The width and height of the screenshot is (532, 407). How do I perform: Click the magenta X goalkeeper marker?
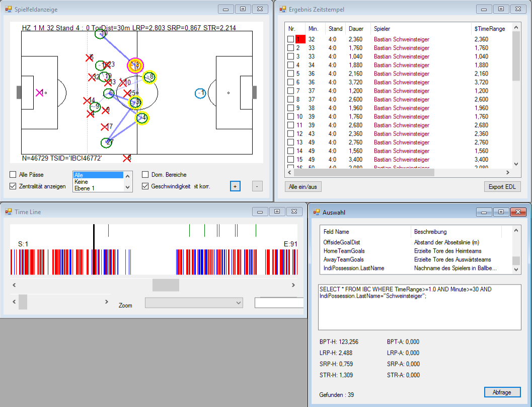point(39,93)
